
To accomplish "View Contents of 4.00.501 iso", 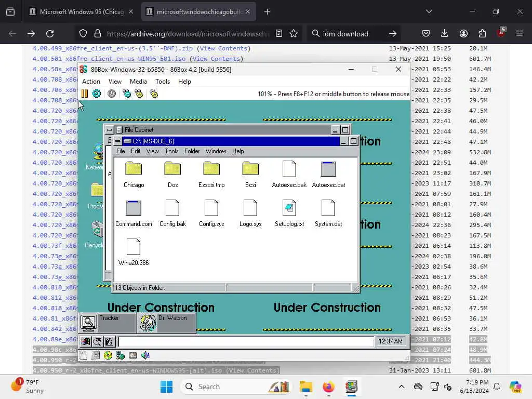I will click(216, 59).
